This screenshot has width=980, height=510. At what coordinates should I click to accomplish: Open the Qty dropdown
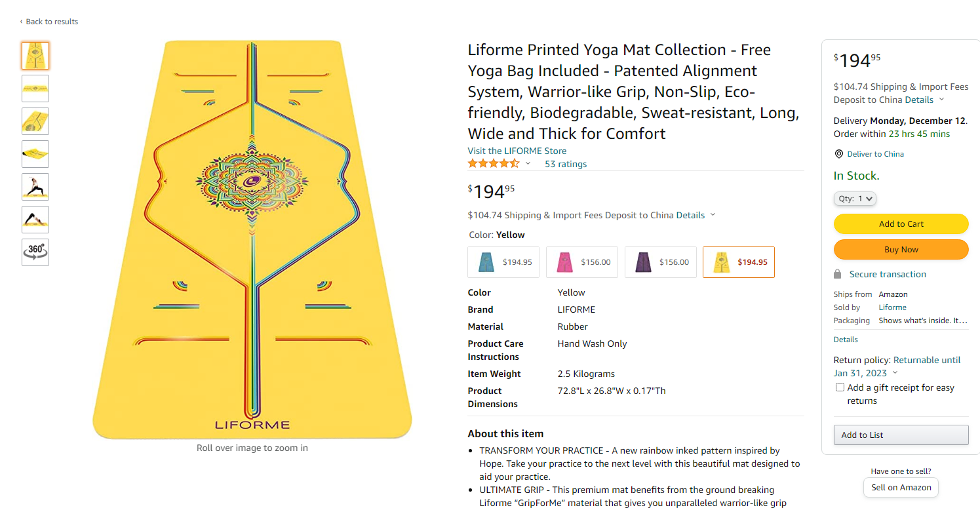tap(855, 199)
